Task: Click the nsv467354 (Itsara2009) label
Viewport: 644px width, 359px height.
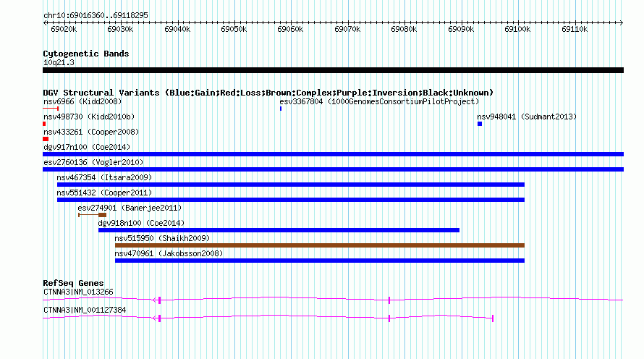Action: pos(104,177)
